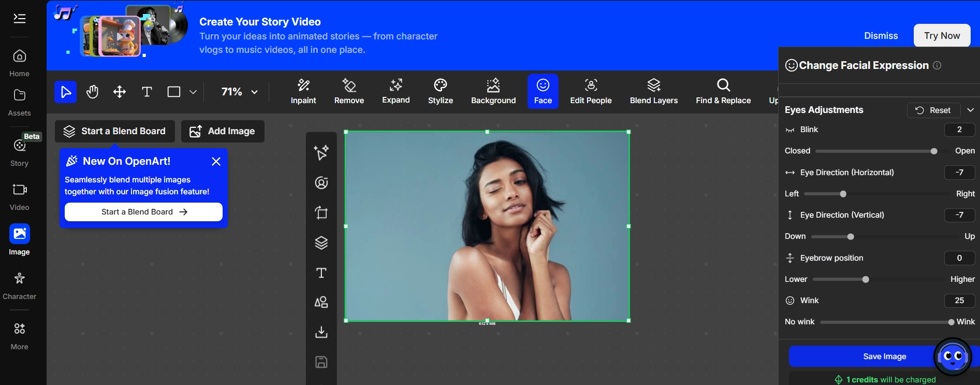
Task: Collapse the Eyes Adjustments section
Action: (x=970, y=110)
